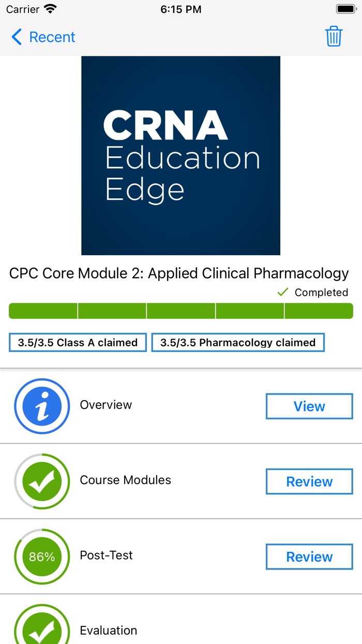This screenshot has width=362, height=644.
Task: Tap the Course Modules green checkmark icon
Action: coord(42,481)
